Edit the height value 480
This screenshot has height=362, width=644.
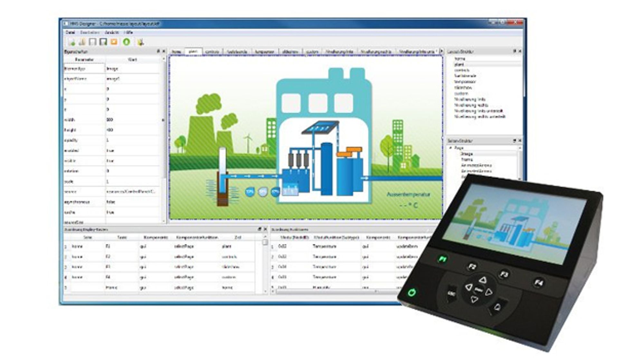tap(133, 130)
